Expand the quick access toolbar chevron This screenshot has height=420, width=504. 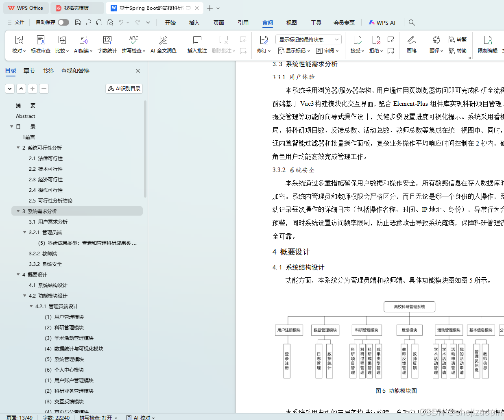(148, 22)
